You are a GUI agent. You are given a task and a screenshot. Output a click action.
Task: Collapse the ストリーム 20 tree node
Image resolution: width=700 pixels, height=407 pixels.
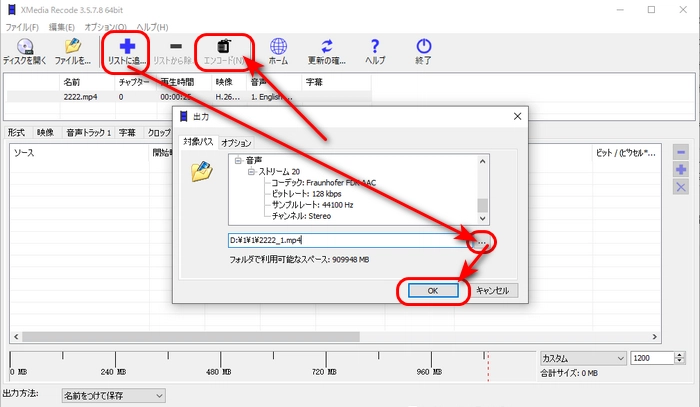[251, 171]
